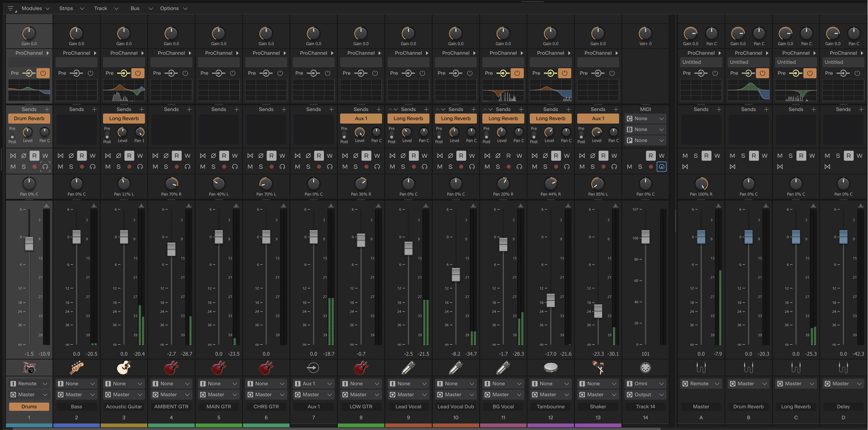Disable the Acoustic Guitar EQ power button
This screenshot has width=868, height=430.
point(138,73)
